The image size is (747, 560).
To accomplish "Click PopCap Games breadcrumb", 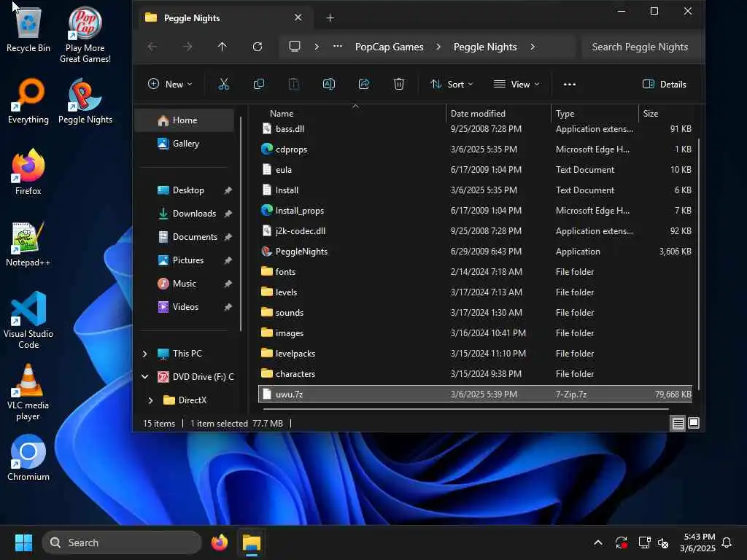I will (x=390, y=47).
